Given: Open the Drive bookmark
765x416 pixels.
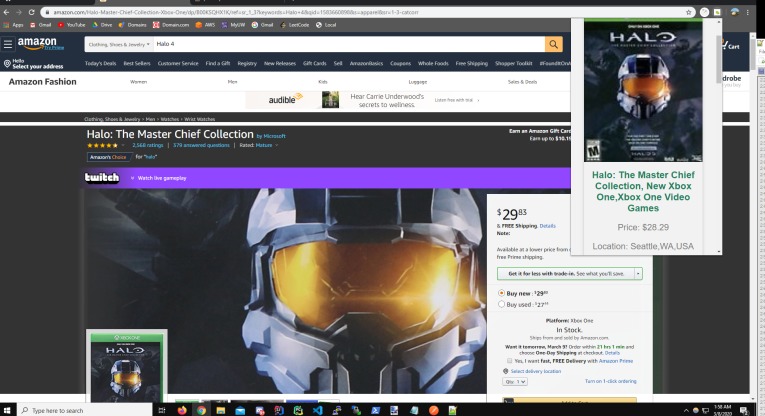Looking at the screenshot, I should point(102,25).
